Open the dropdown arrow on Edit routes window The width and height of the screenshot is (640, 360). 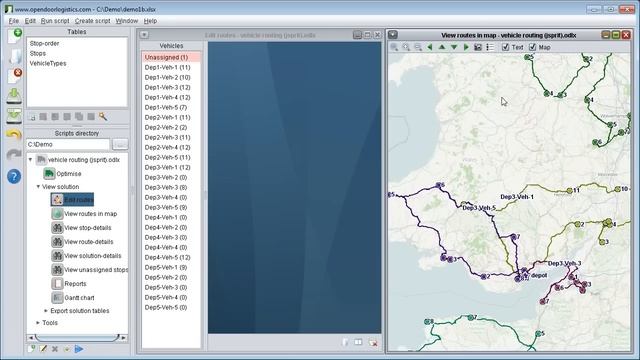(x=144, y=35)
